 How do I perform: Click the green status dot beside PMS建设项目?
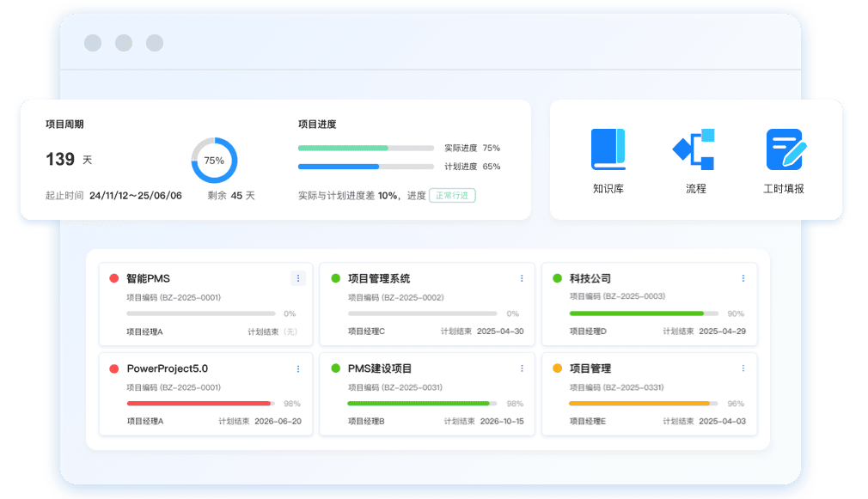335,368
